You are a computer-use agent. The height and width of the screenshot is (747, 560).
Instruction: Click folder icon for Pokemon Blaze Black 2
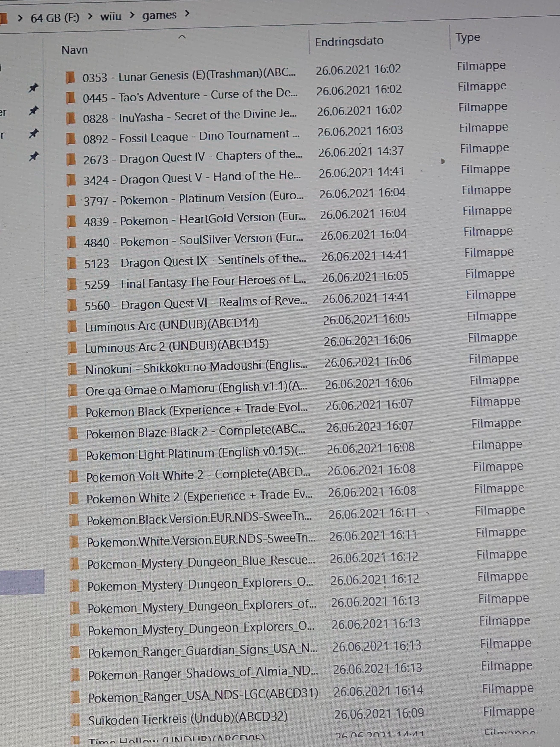tap(73, 434)
